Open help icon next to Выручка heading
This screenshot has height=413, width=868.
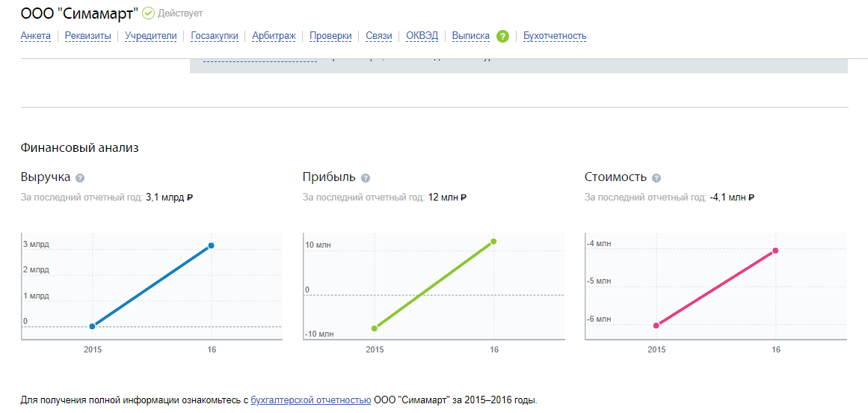click(x=80, y=178)
